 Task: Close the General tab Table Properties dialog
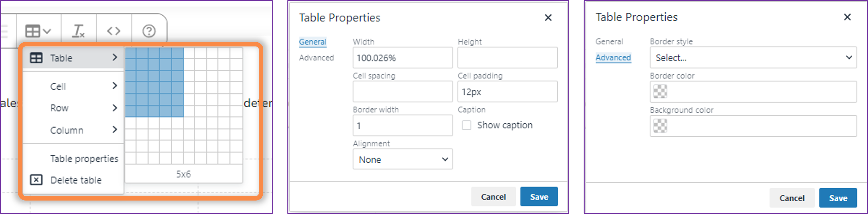[x=548, y=18]
